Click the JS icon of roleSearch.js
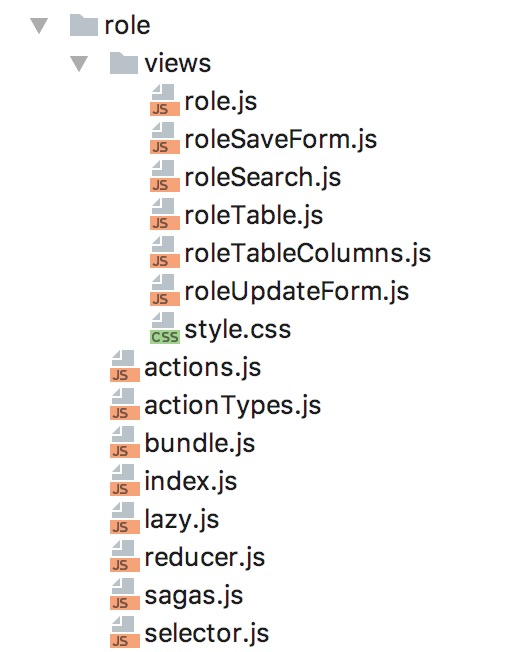518x652 pixels. 165,176
